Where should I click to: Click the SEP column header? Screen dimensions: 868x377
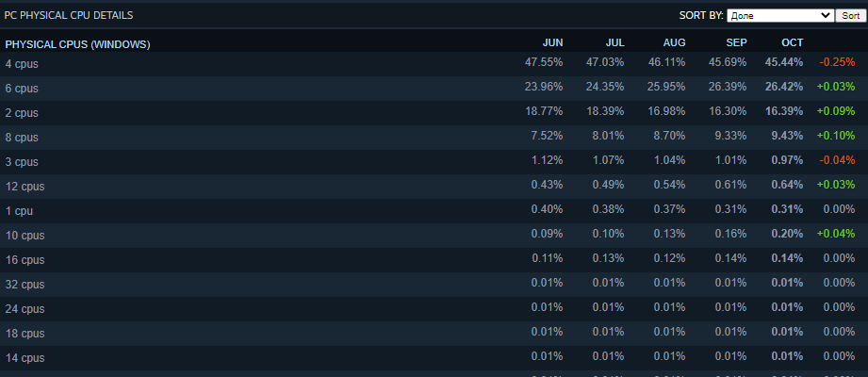(x=736, y=43)
